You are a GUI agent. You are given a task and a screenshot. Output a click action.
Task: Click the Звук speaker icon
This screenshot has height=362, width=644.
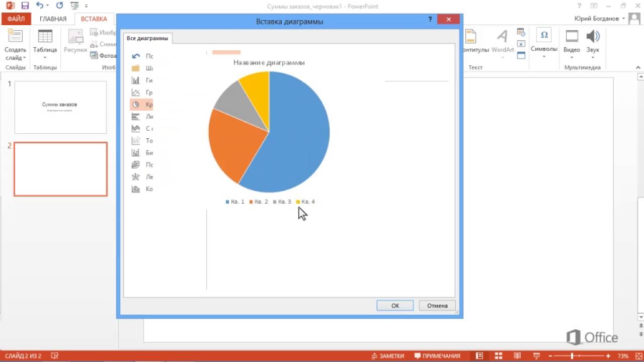tap(593, 36)
